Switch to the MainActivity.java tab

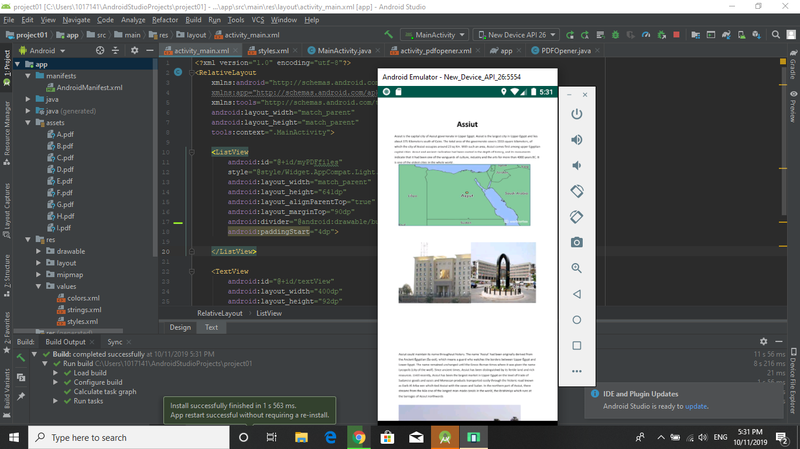(x=343, y=50)
